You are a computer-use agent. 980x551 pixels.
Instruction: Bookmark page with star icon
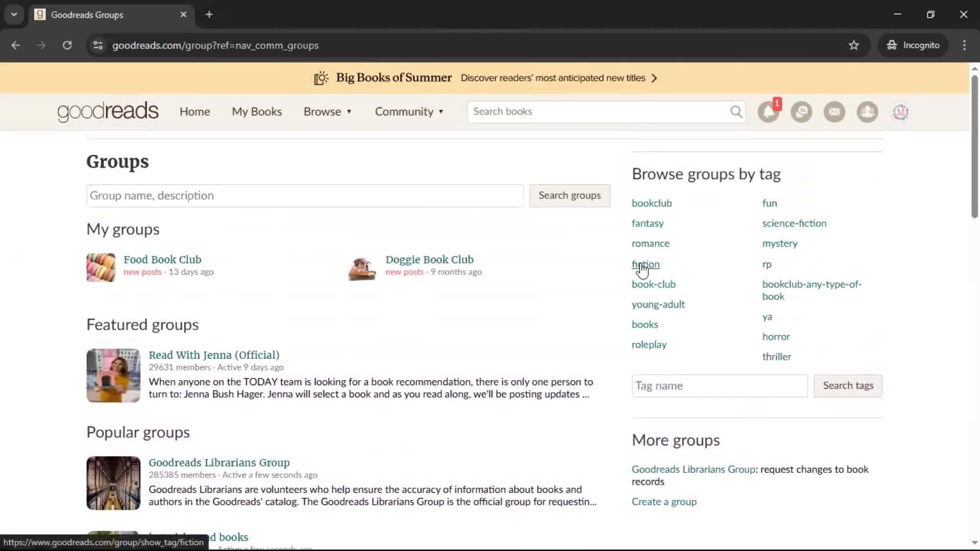854,45
